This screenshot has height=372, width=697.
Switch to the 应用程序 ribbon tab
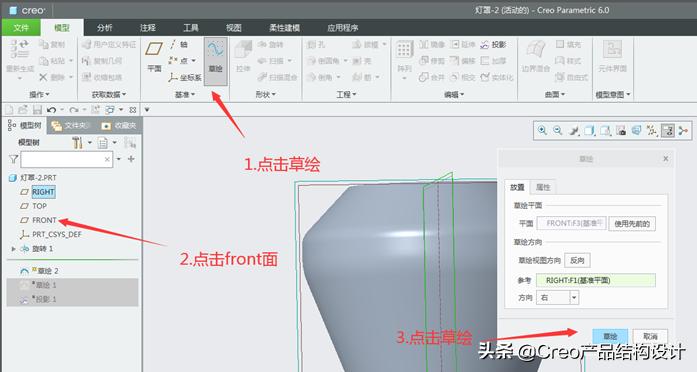pyautogui.click(x=343, y=28)
